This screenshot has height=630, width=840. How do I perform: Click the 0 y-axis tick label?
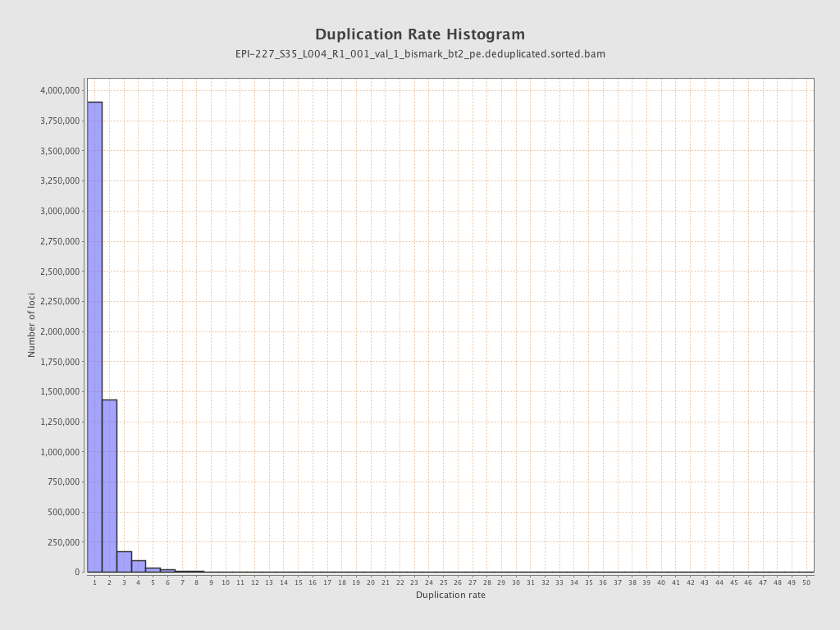77,572
